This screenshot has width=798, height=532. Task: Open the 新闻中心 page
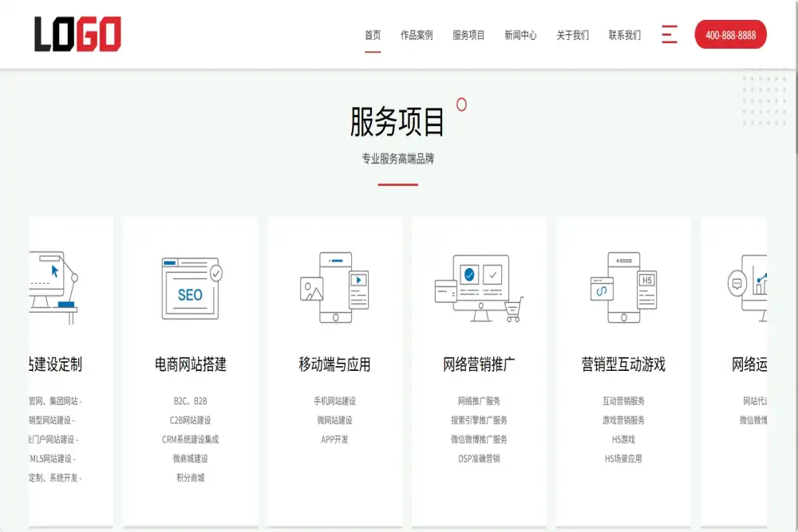coord(519,35)
